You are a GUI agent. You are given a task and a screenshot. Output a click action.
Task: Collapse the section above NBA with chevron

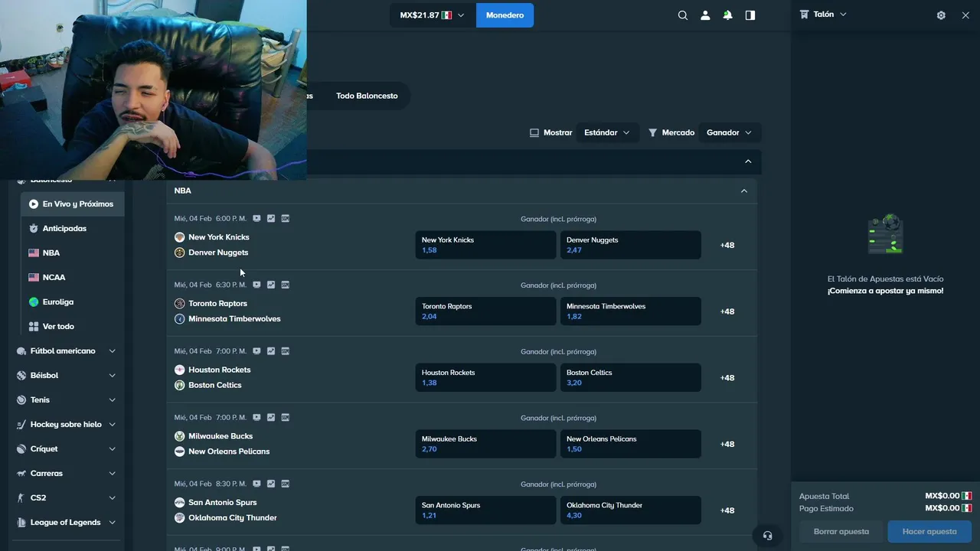tap(748, 161)
